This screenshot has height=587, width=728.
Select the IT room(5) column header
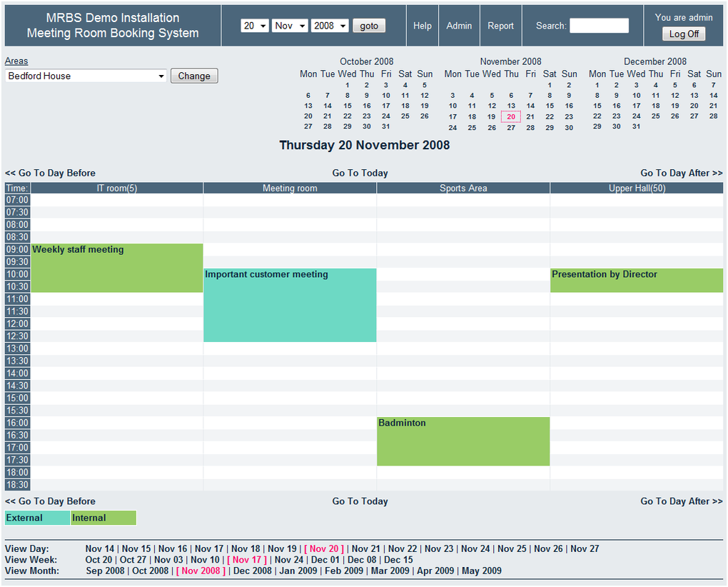[x=117, y=189]
